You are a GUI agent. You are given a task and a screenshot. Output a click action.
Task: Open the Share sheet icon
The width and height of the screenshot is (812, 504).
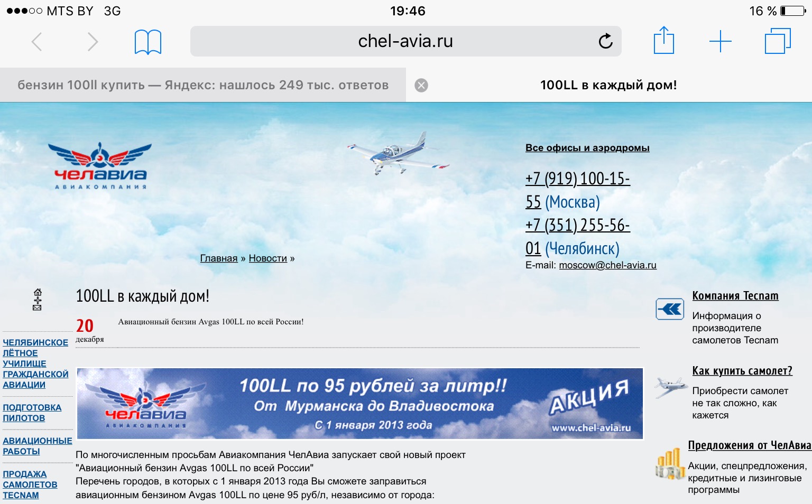coord(663,41)
